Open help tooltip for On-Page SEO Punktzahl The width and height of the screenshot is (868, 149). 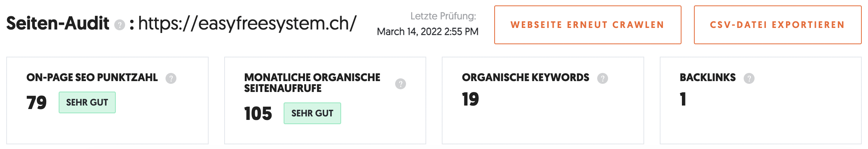(x=171, y=78)
